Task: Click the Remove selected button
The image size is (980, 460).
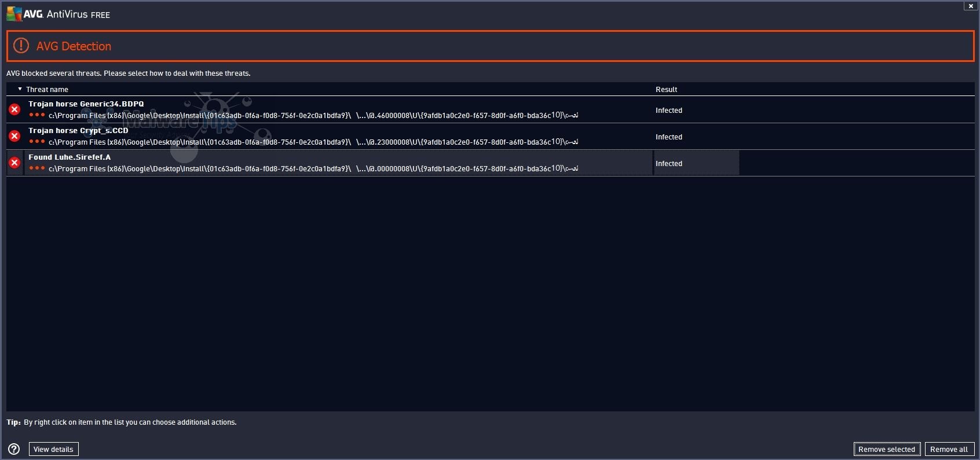Action: tap(887, 449)
